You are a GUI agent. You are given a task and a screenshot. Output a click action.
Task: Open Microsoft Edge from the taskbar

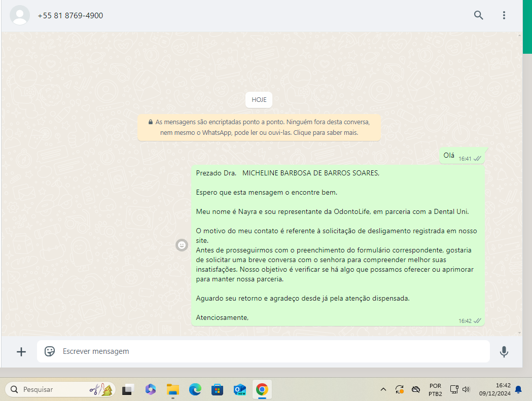195,389
